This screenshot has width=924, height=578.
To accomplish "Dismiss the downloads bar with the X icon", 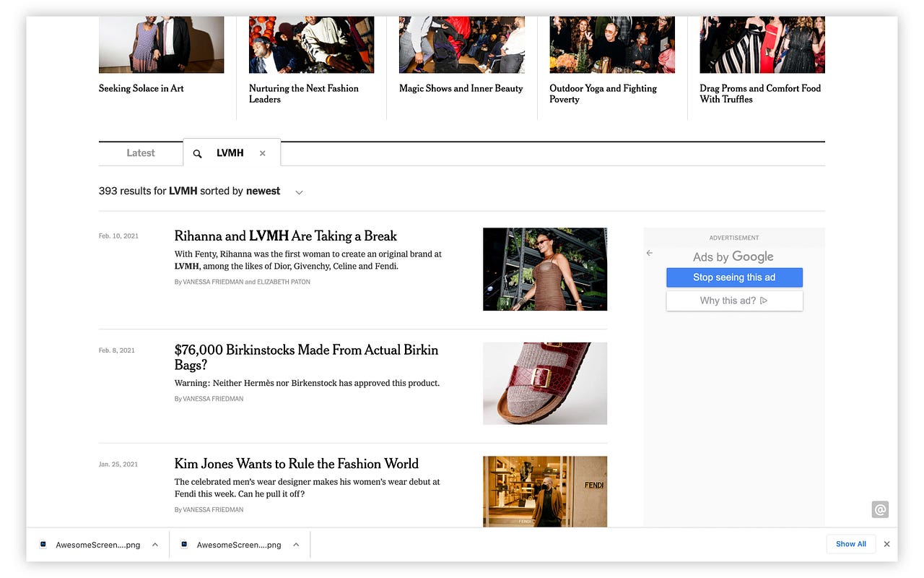I will [x=886, y=544].
